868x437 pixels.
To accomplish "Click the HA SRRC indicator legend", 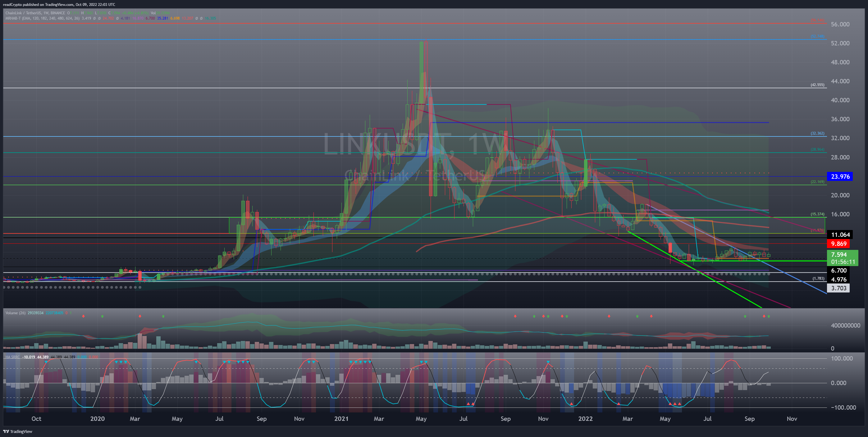I will coord(13,357).
